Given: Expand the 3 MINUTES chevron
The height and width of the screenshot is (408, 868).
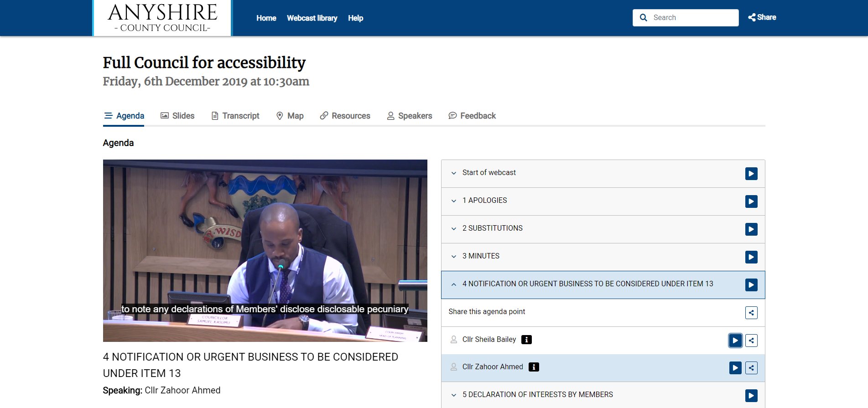Looking at the screenshot, I should 454,257.
